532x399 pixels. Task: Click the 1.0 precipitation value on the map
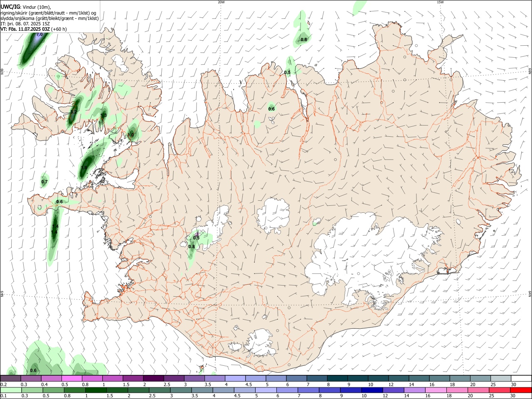point(131,135)
